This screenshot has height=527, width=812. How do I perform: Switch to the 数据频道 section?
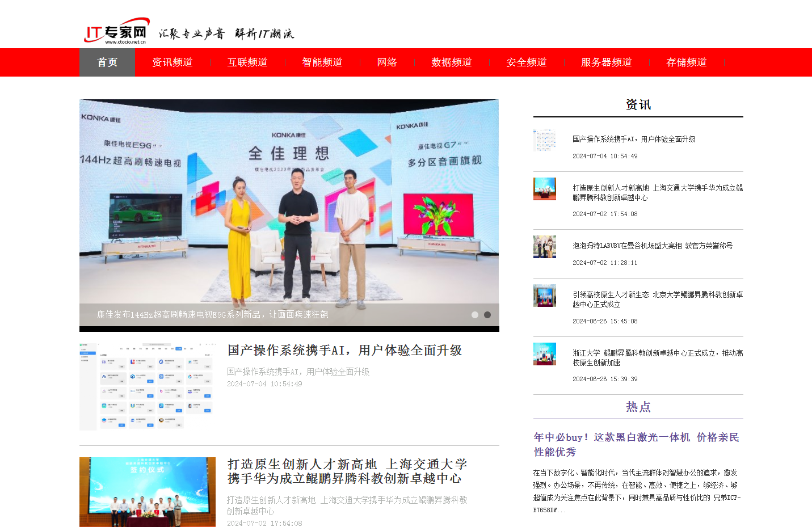tap(452, 62)
